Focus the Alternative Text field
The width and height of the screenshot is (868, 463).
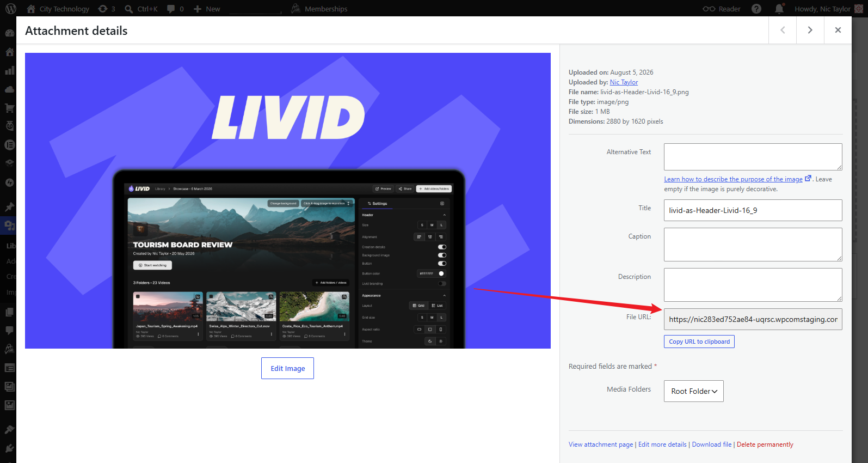753,157
